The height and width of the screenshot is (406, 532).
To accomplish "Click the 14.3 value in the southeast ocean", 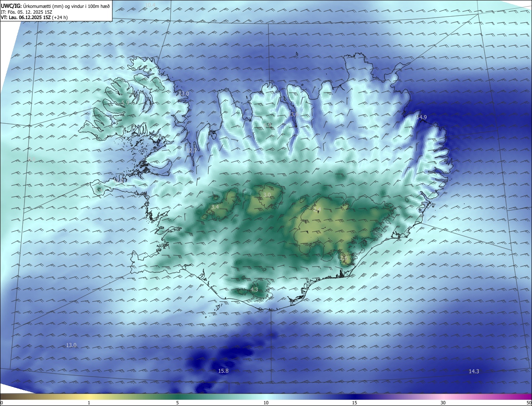I will tap(474, 371).
